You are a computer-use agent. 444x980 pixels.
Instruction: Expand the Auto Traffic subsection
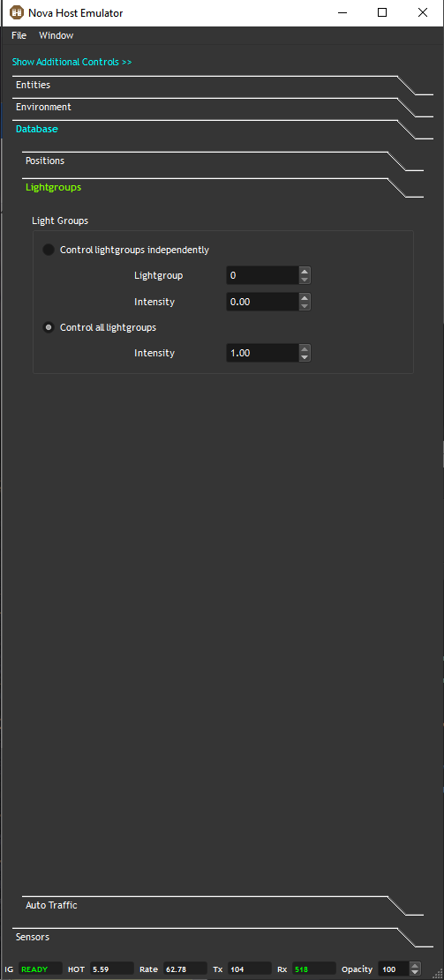point(51,905)
